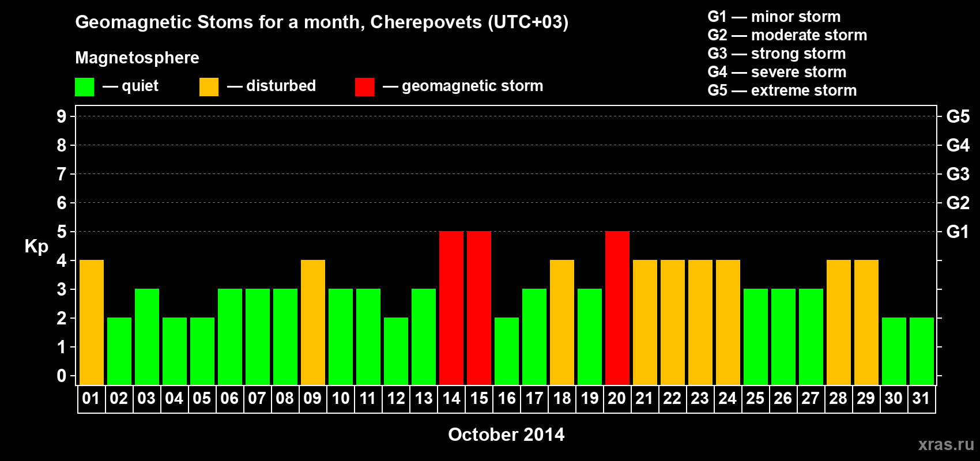Click the '— disturbed' legend label
This screenshot has width=980, height=461.
[272, 86]
